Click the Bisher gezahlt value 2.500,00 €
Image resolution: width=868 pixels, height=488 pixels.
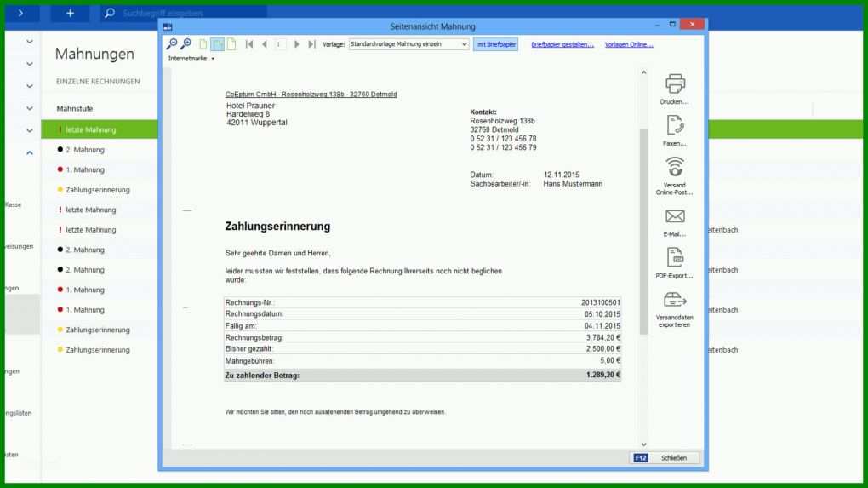tap(603, 349)
